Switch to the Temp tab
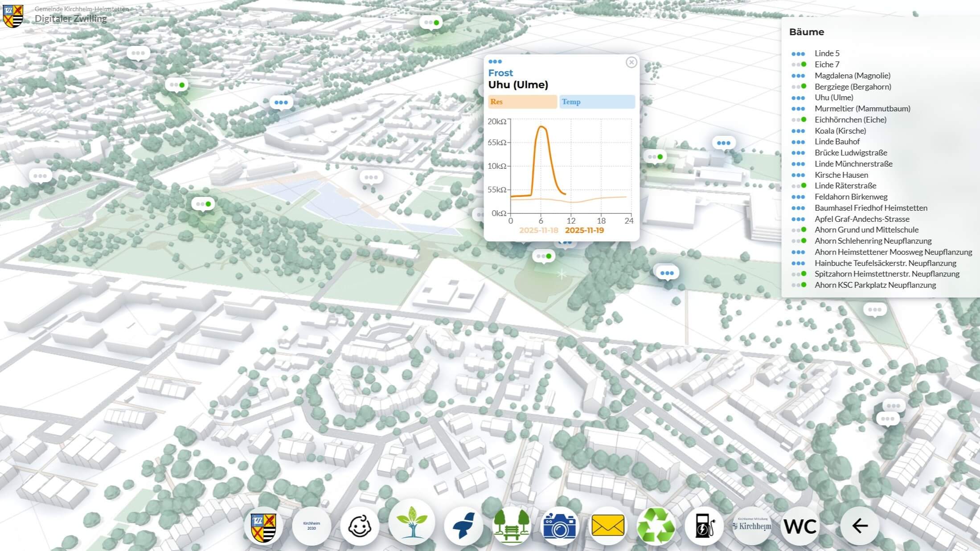This screenshot has width=980, height=551. [x=597, y=102]
